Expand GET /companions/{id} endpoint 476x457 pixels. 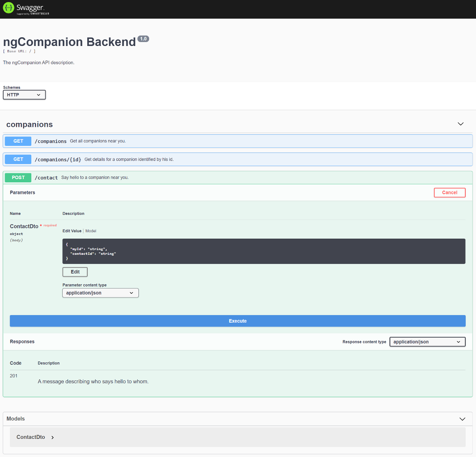click(238, 159)
